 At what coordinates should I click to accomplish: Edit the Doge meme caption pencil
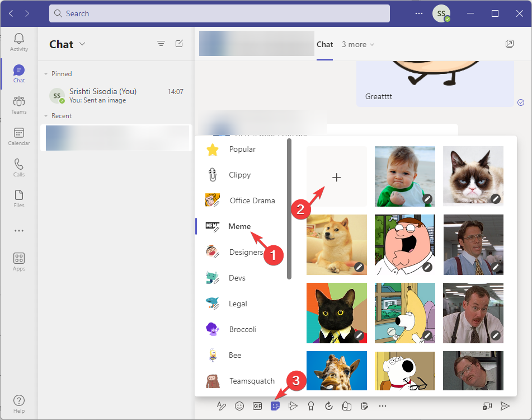359,267
